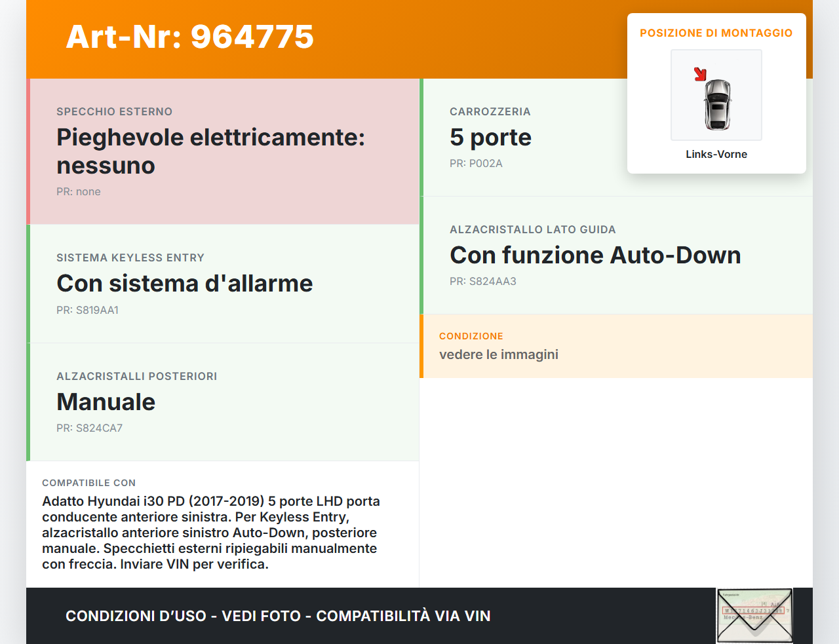
Task: Select the 5 porte body value
Action: [490, 137]
